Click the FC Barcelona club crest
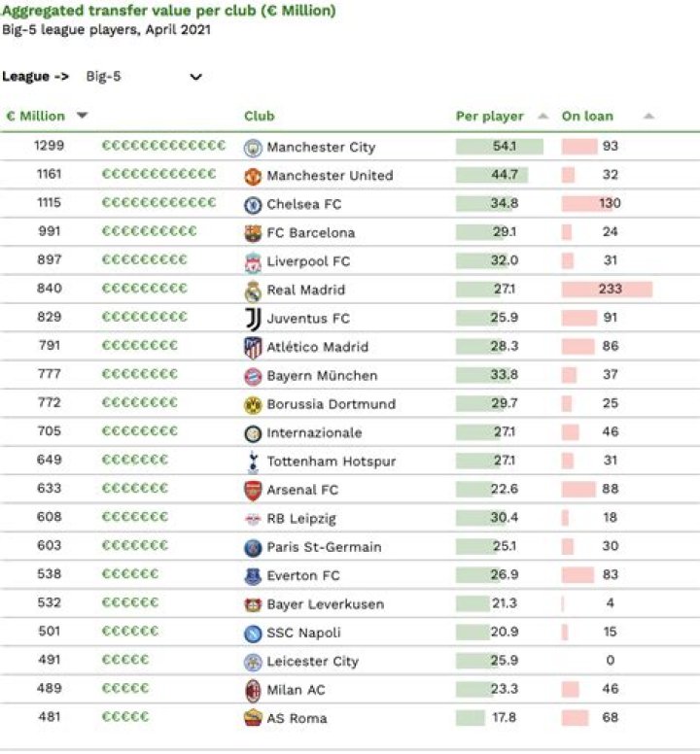Viewport: 700px width, 754px height. click(253, 233)
